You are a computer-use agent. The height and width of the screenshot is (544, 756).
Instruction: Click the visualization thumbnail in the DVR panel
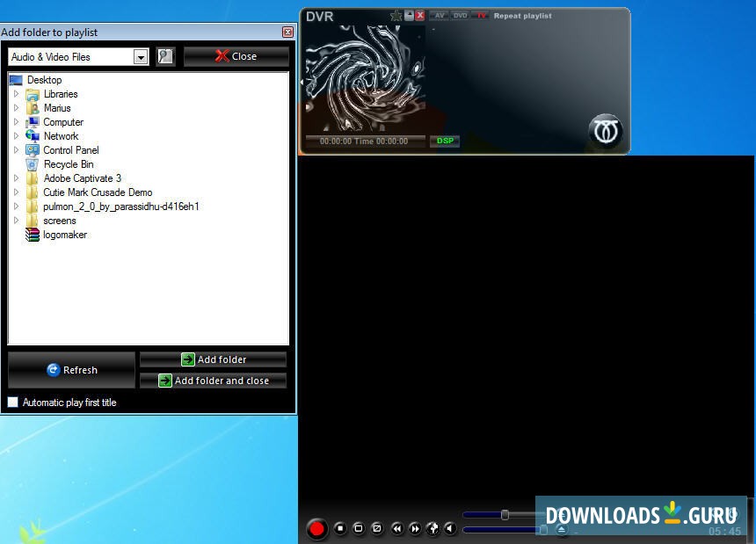366,78
